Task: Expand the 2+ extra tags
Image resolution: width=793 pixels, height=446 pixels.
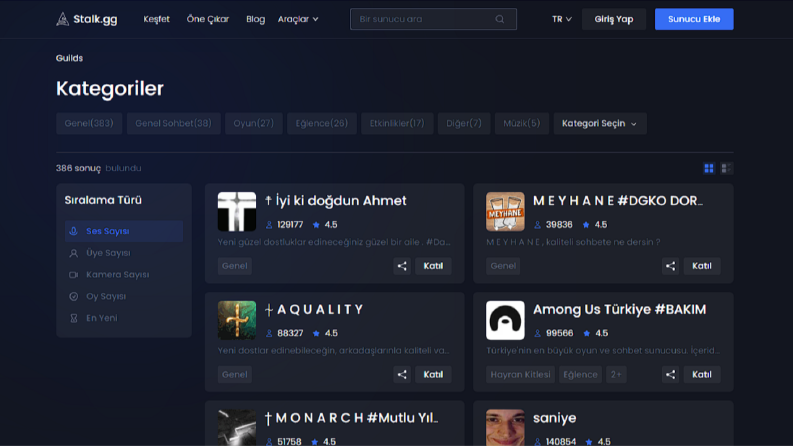Action: tap(616, 375)
